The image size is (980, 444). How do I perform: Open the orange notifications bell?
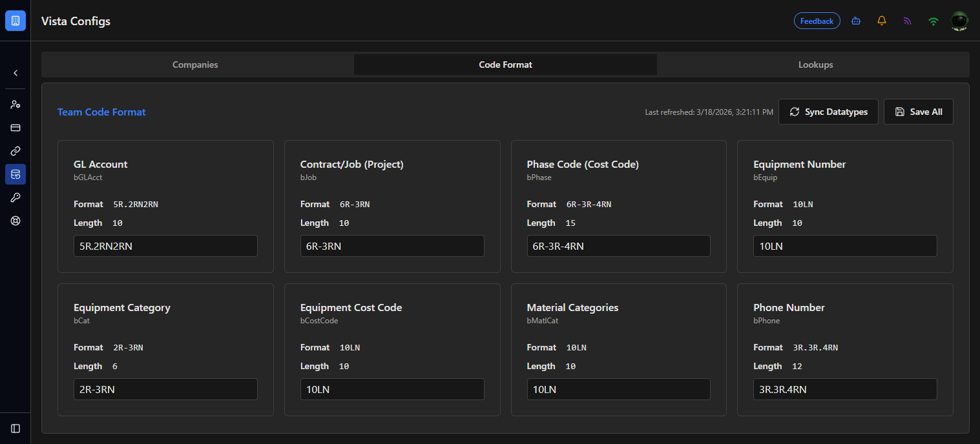(x=882, y=21)
